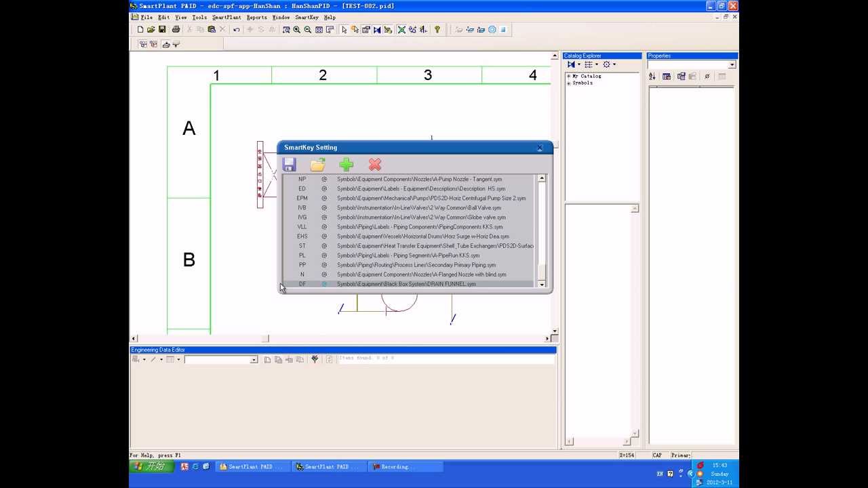Click the Paste toolbar icon
The height and width of the screenshot is (488, 868).
[212, 30]
